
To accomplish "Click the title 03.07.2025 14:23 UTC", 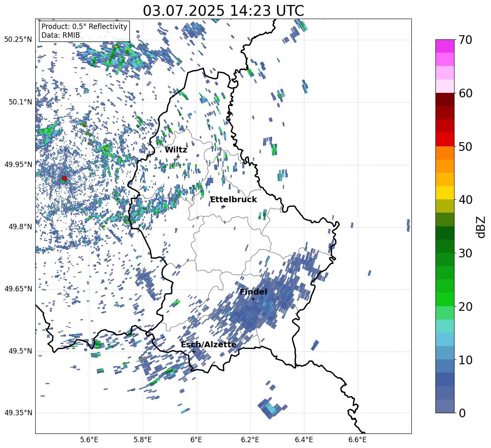I will click(x=223, y=11).
